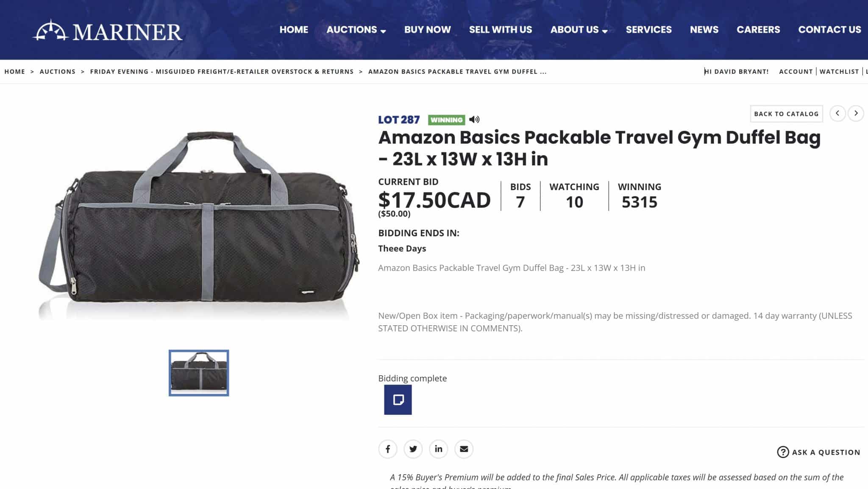
Task: Share lot on Twitter
Action: tap(413, 449)
